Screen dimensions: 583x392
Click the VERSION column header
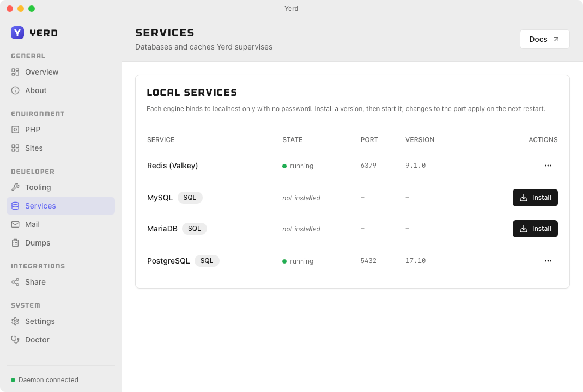(420, 140)
